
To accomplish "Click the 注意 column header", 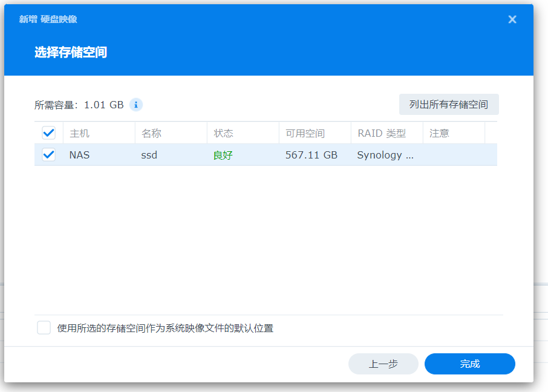I will click(x=454, y=133).
